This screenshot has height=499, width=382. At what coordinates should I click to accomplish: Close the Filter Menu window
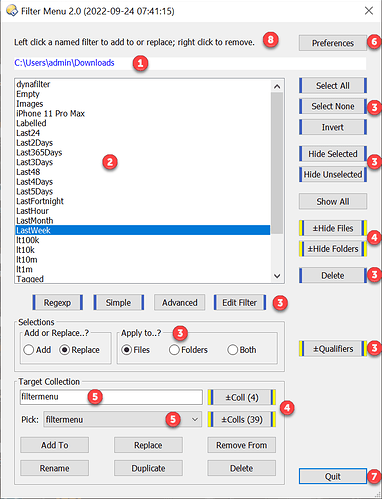pyautogui.click(x=369, y=11)
